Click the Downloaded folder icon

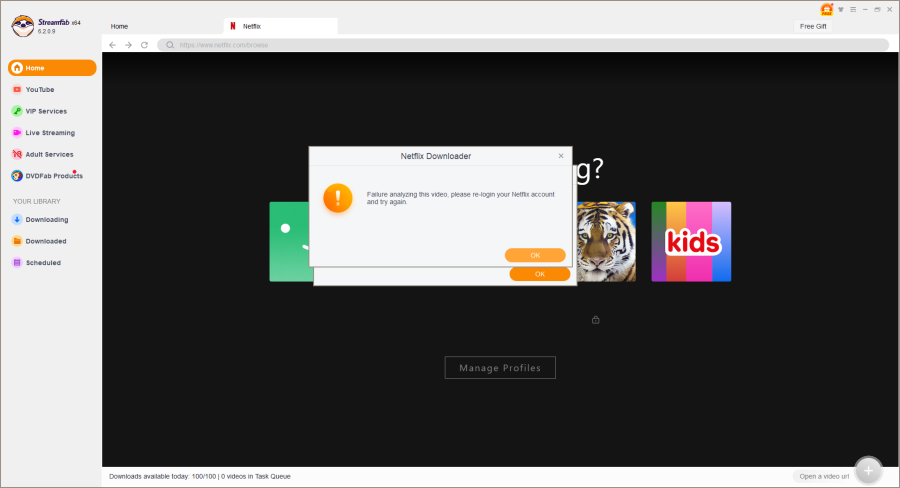17,241
